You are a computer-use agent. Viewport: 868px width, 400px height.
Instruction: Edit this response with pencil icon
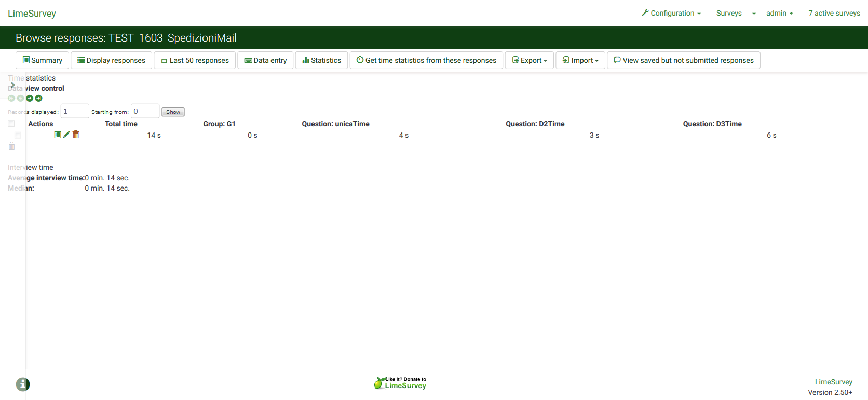(66, 135)
